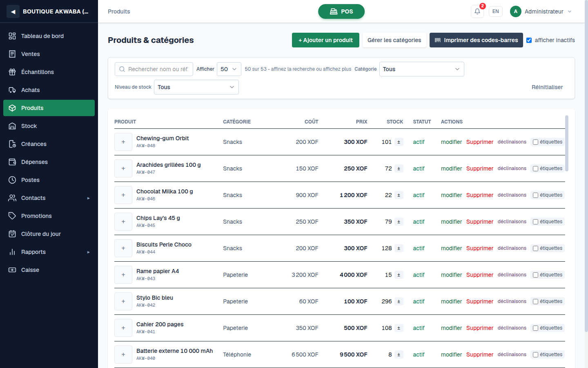Uncheck the afficher inactifs checkbox

click(529, 40)
